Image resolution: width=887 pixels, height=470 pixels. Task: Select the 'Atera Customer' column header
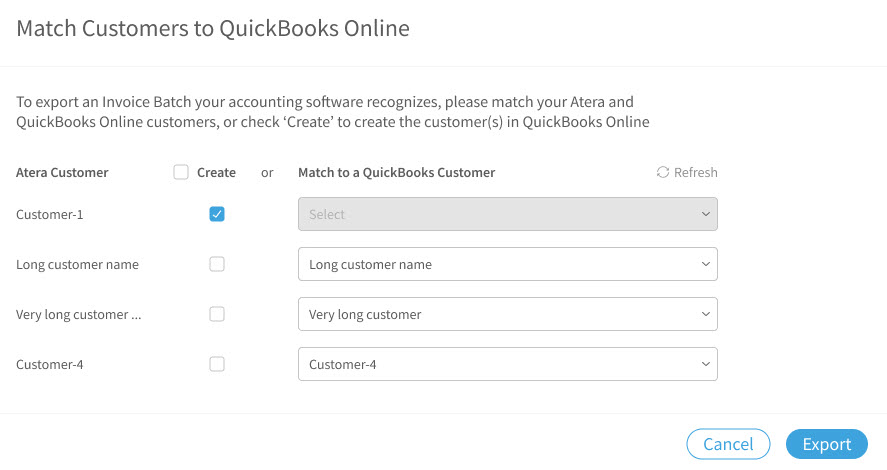62,173
